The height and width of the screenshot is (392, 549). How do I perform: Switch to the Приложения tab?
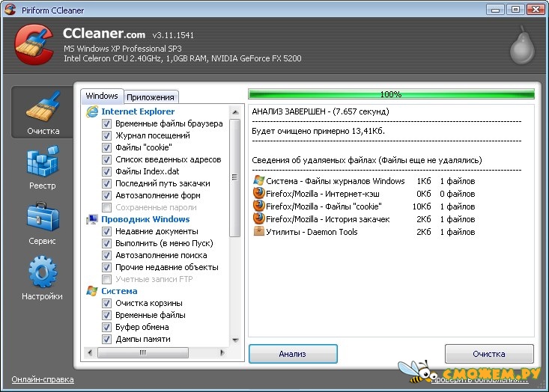coord(151,97)
